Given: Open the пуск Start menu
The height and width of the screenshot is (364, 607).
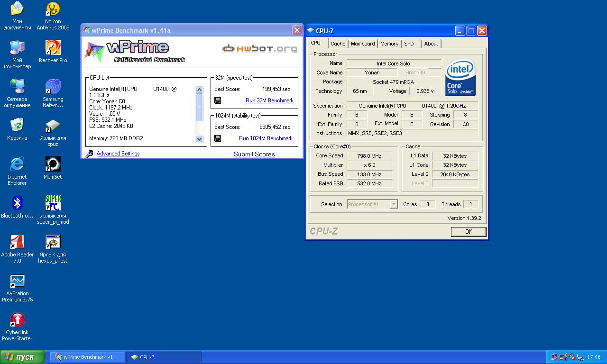Looking at the screenshot, I should (23, 357).
